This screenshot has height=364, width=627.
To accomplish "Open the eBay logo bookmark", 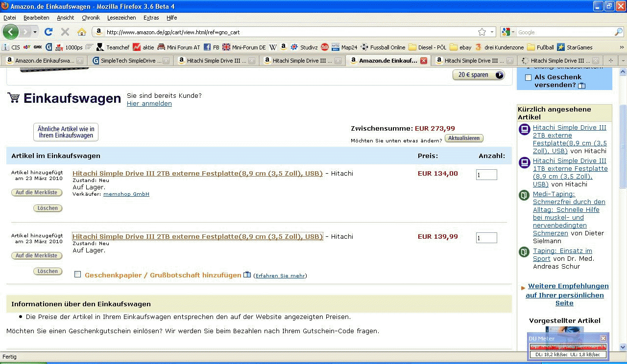I will [x=27, y=47].
